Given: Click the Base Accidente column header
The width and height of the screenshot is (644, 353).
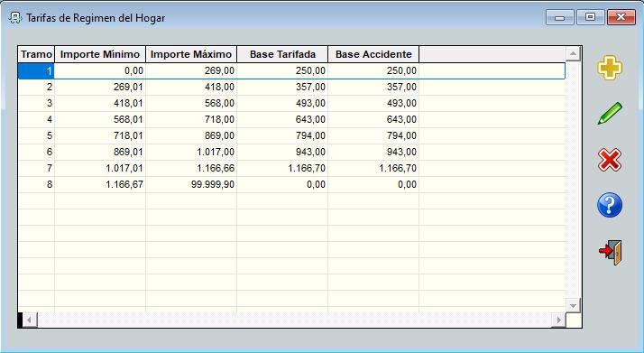Looking at the screenshot, I should tap(373, 54).
